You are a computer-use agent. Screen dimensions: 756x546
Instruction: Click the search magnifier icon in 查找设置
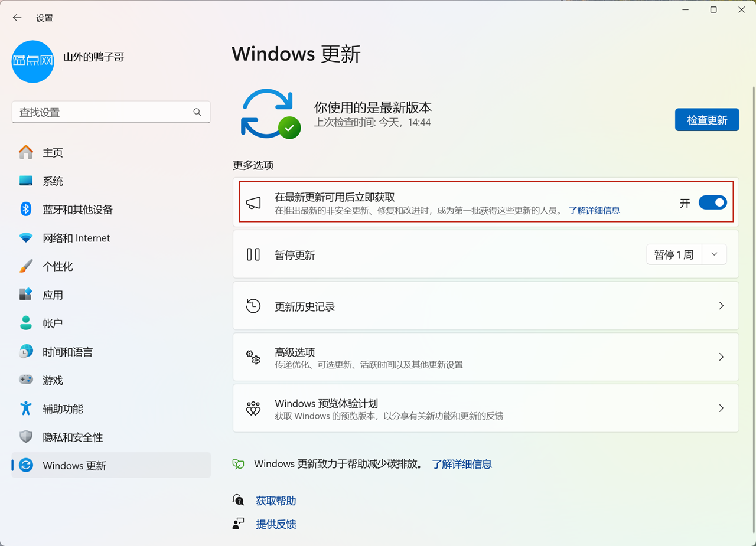click(x=197, y=112)
